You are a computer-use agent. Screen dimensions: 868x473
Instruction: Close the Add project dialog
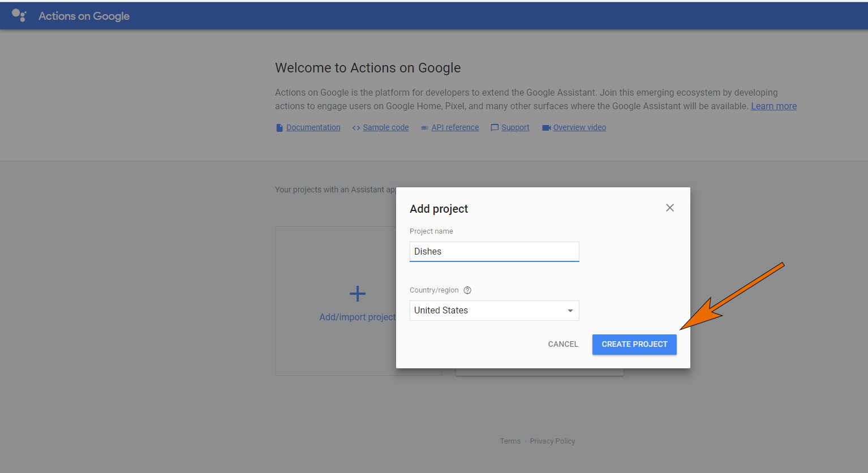669,208
